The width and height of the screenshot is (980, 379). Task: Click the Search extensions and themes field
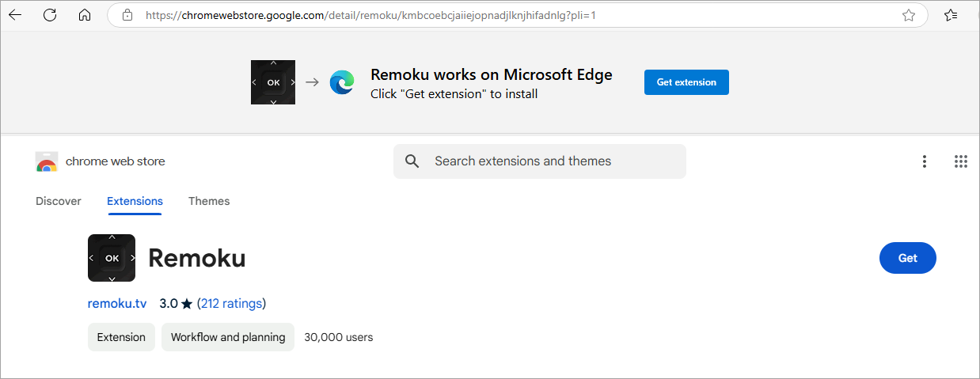tap(540, 161)
